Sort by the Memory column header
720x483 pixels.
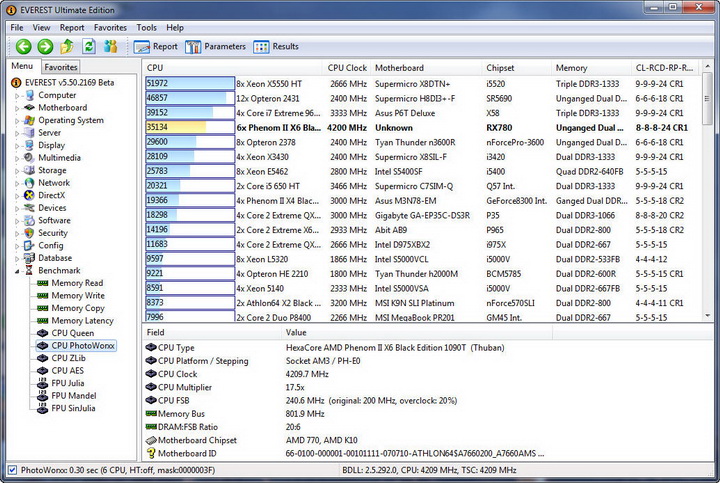click(x=591, y=68)
